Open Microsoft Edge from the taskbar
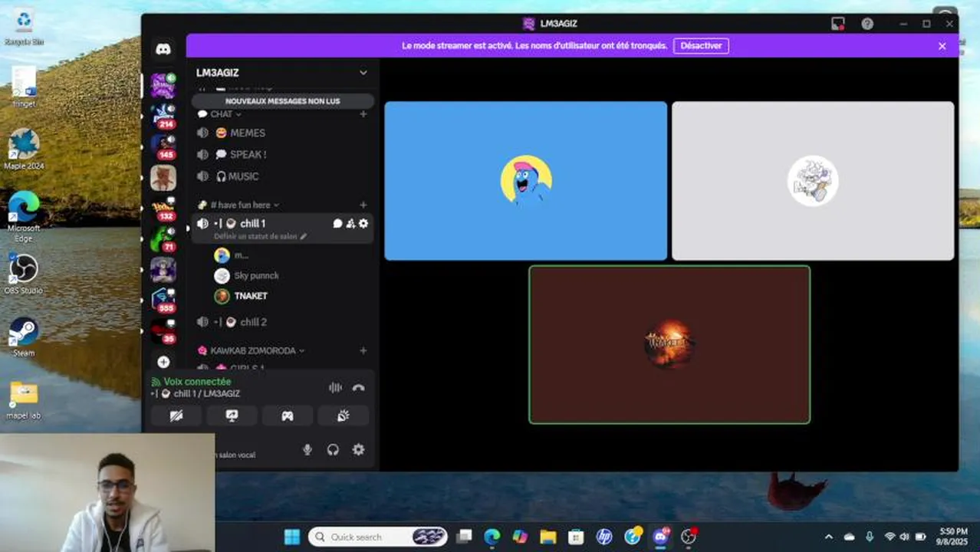 click(x=492, y=537)
